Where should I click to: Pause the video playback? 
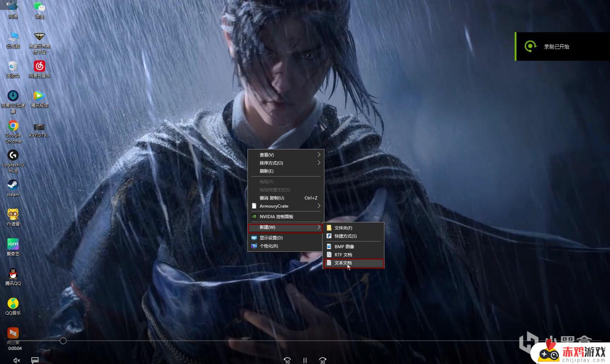[x=305, y=360]
